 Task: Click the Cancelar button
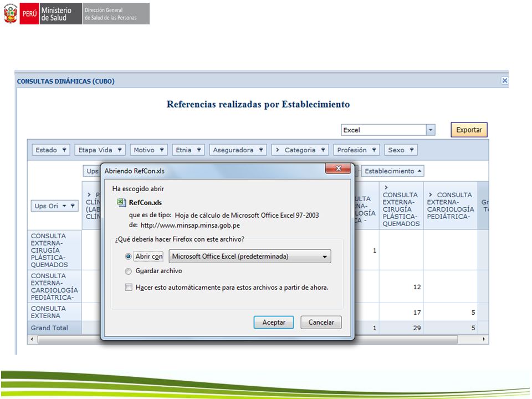321,323
